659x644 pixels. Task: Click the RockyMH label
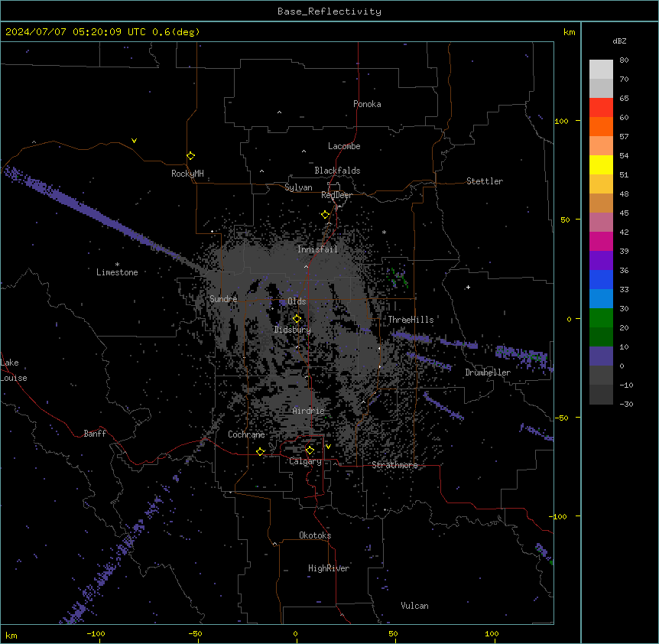click(187, 174)
